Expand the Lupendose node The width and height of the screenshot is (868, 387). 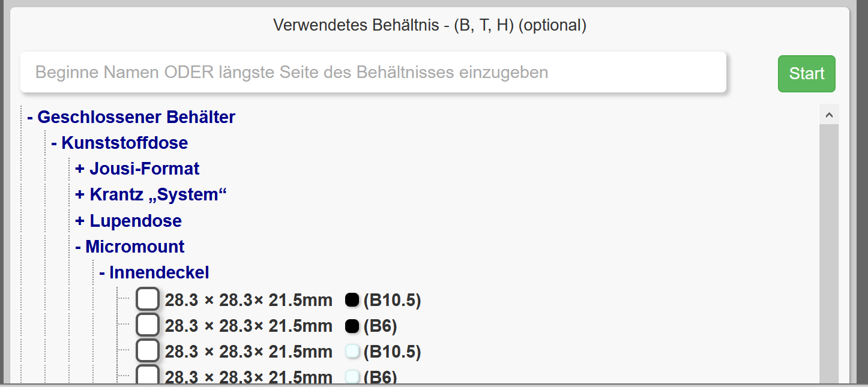pyautogui.click(x=128, y=221)
